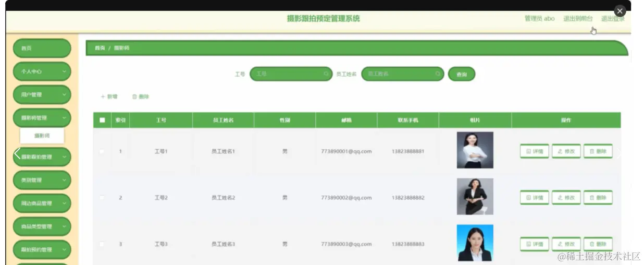Click the 新增 add button
This screenshot has height=265, width=644.
pos(109,97)
